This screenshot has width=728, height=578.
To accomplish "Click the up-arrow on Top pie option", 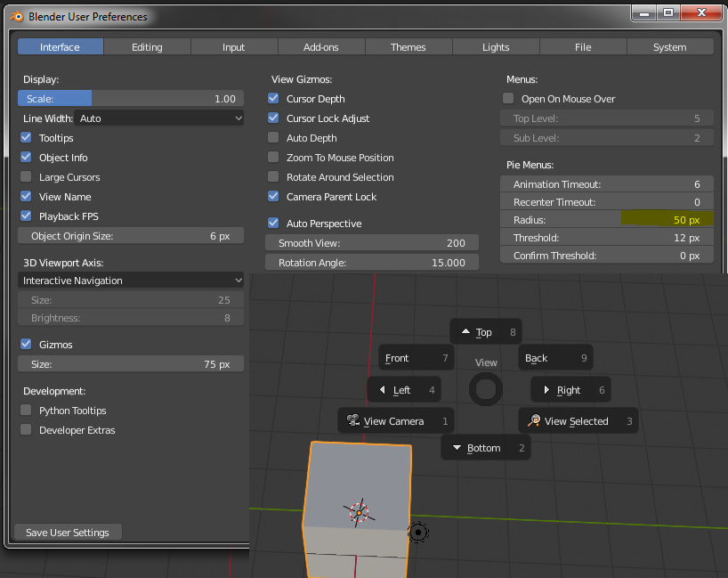I will [466, 331].
